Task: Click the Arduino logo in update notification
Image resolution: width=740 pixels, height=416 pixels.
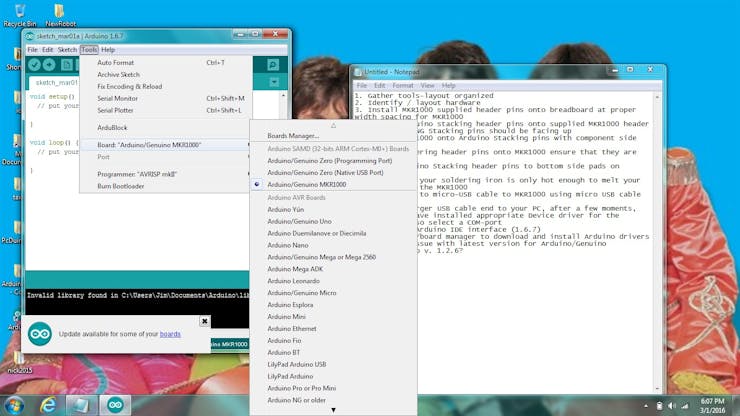Action: [x=40, y=334]
